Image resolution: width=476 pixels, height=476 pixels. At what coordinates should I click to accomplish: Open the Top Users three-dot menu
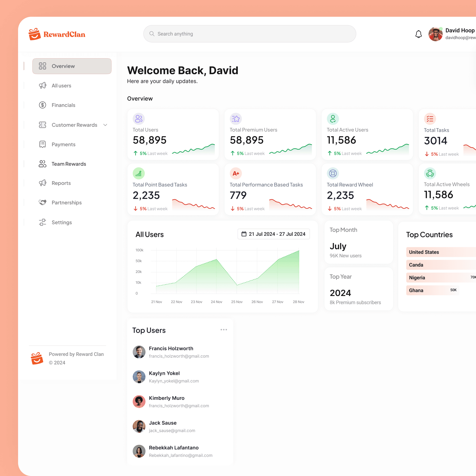point(223,330)
